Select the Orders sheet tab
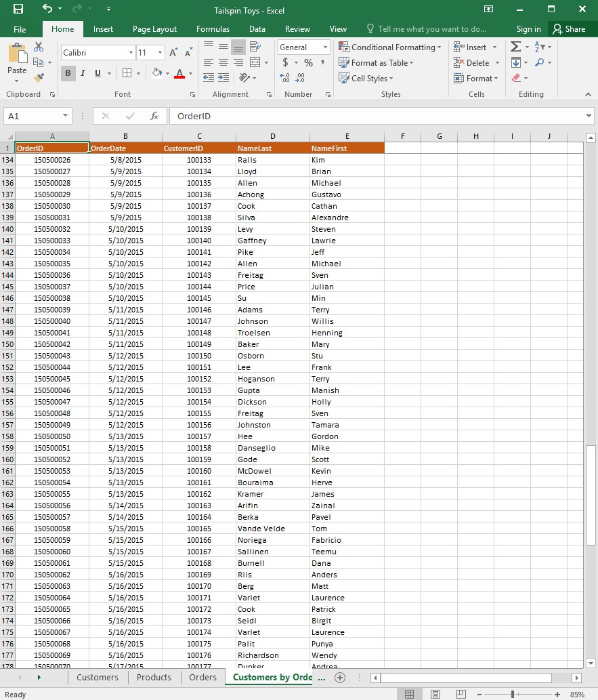Screen dimensions: 598x700 202,677
